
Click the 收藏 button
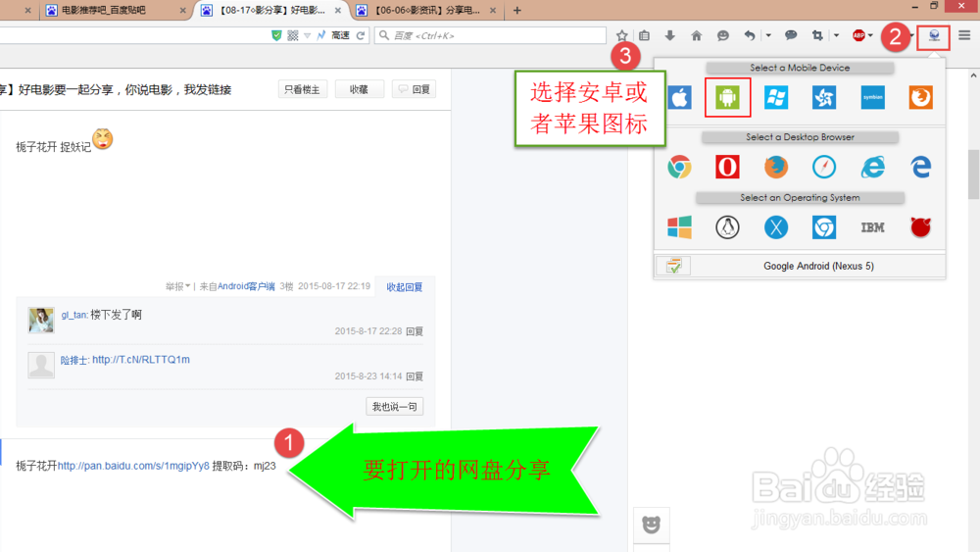point(359,89)
